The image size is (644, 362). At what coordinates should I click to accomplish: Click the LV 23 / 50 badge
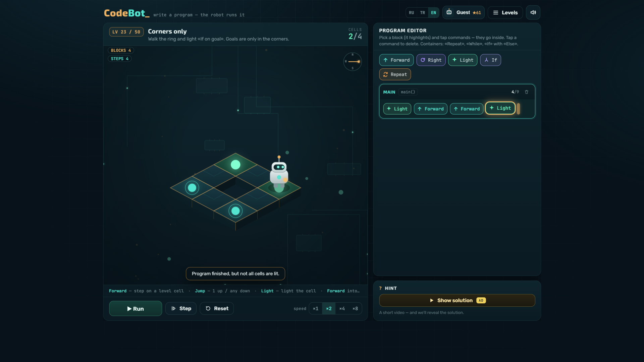click(x=126, y=32)
